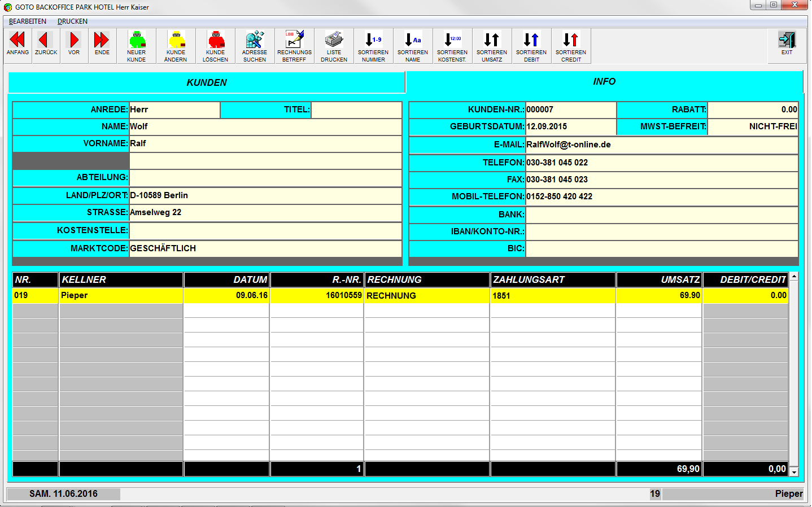
Task: Sort by UMSATZ revenue
Action: [492, 46]
